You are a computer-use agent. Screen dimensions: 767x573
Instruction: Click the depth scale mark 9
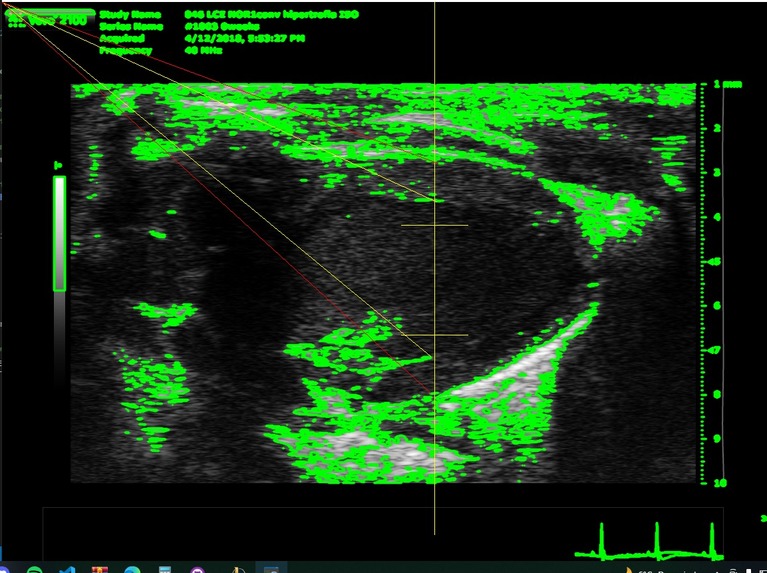click(x=717, y=438)
